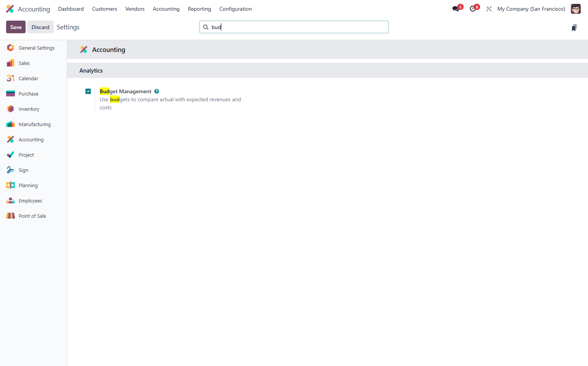Open Sign settings section
Image resolution: width=588 pixels, height=366 pixels.
(x=34, y=170)
